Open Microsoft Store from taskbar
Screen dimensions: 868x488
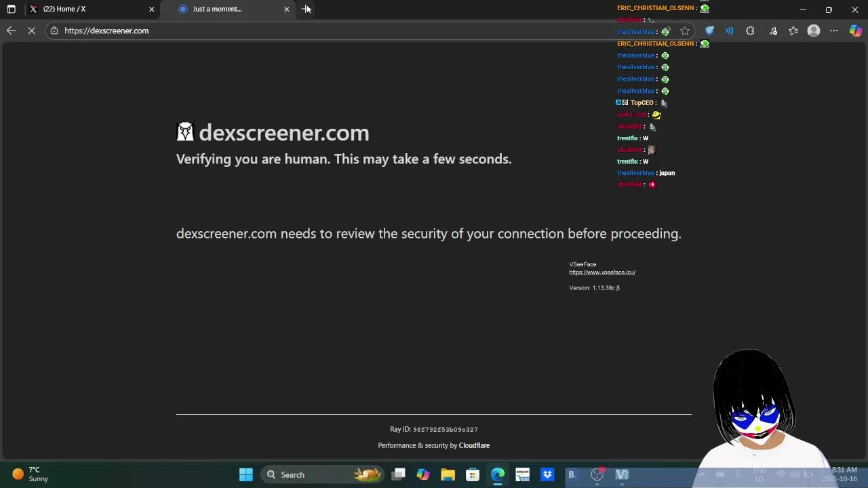473,474
